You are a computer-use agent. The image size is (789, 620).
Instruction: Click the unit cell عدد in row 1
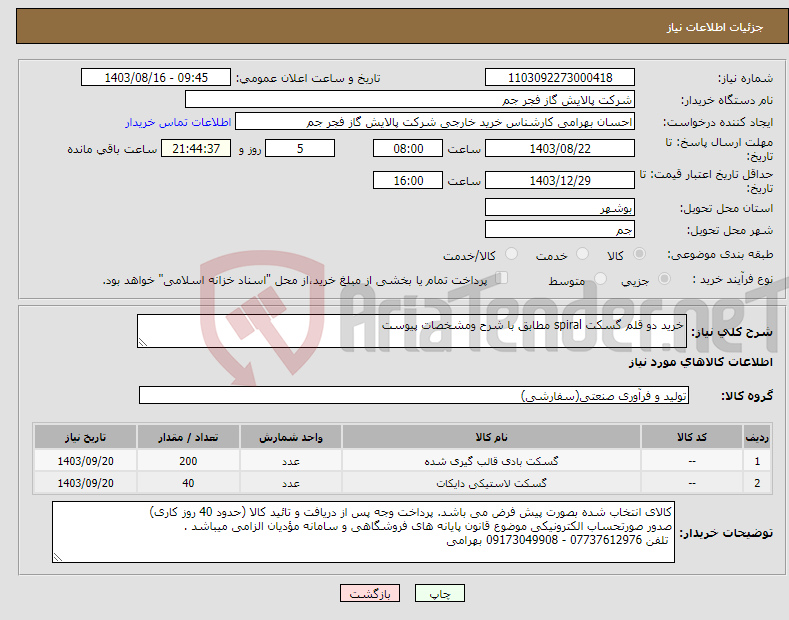point(291,461)
